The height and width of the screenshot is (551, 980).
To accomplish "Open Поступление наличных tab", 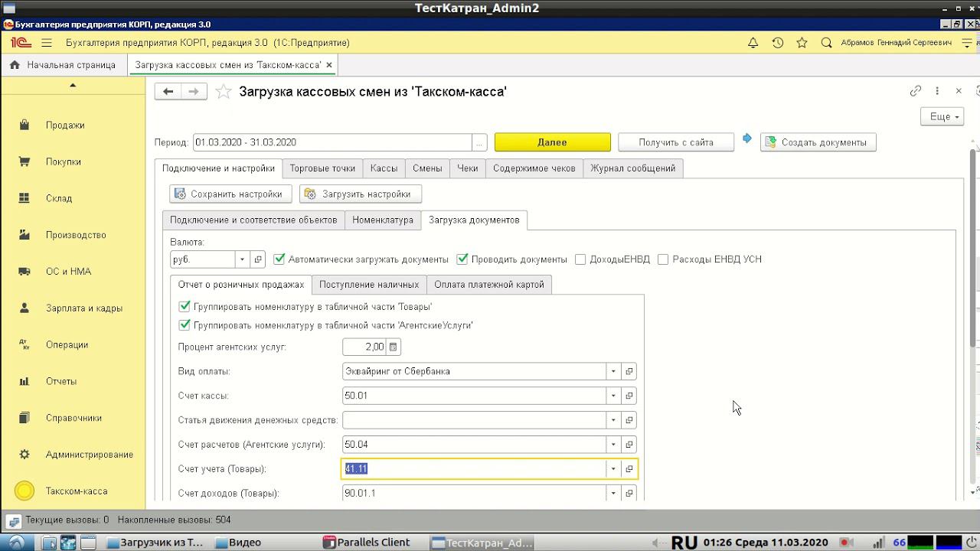I will point(369,285).
